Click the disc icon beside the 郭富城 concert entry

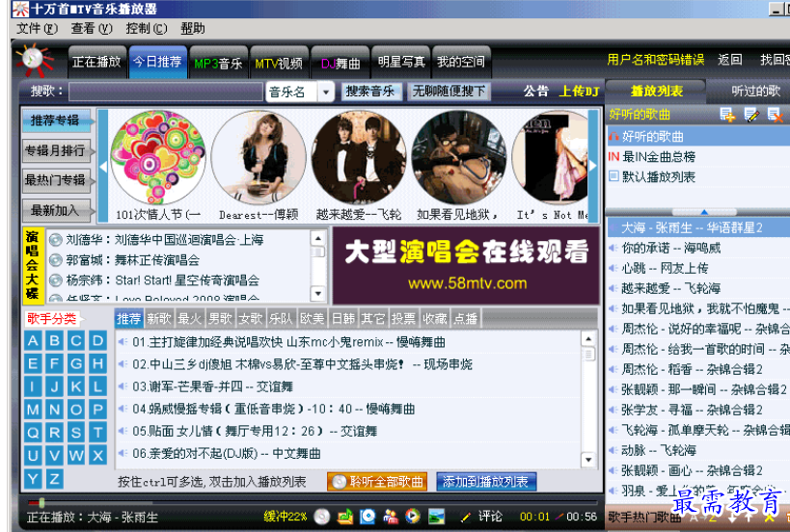tap(55, 260)
